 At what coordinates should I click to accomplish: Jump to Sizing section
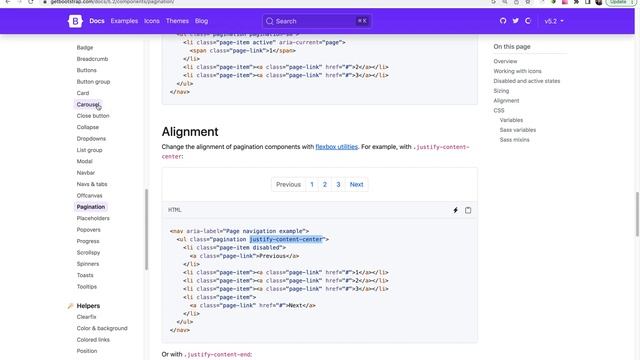tap(501, 91)
